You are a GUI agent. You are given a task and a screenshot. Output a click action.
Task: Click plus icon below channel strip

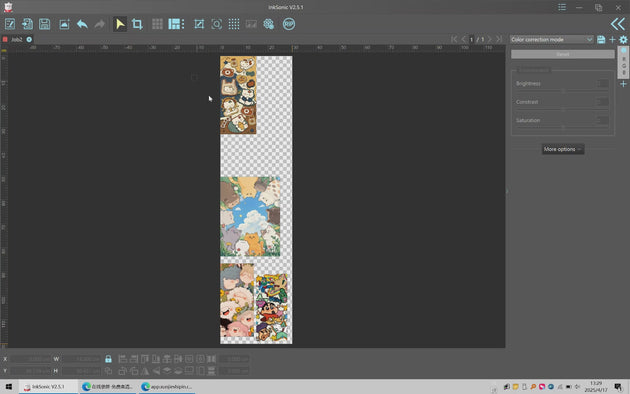pos(623,84)
